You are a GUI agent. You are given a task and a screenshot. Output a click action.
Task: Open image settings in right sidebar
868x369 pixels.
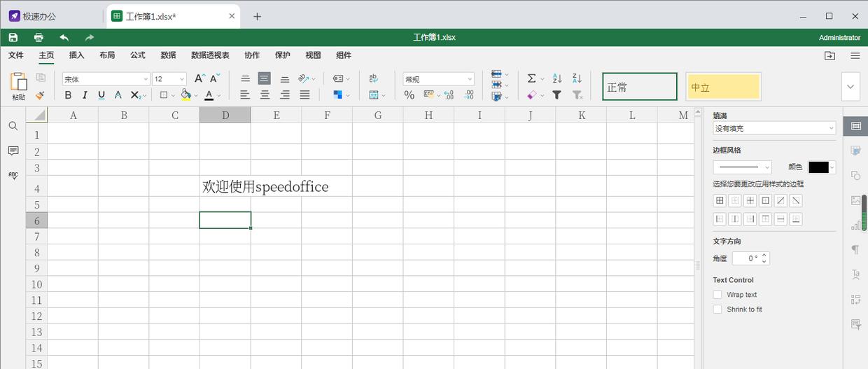pos(855,200)
